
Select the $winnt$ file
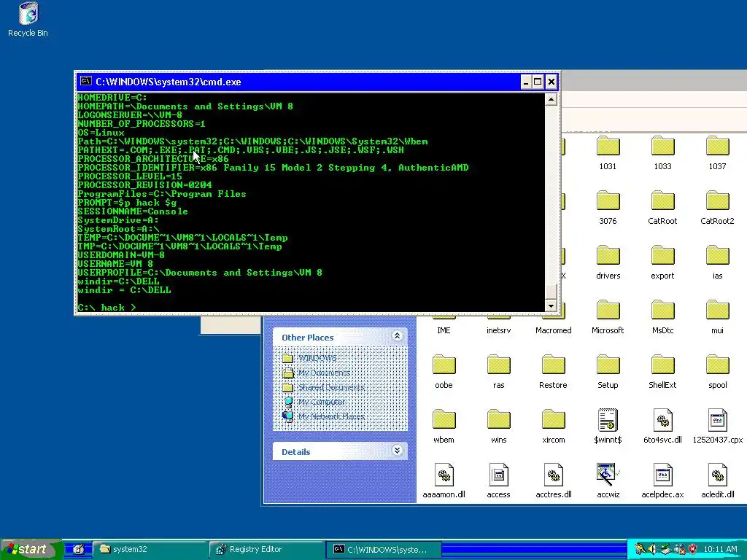click(608, 426)
